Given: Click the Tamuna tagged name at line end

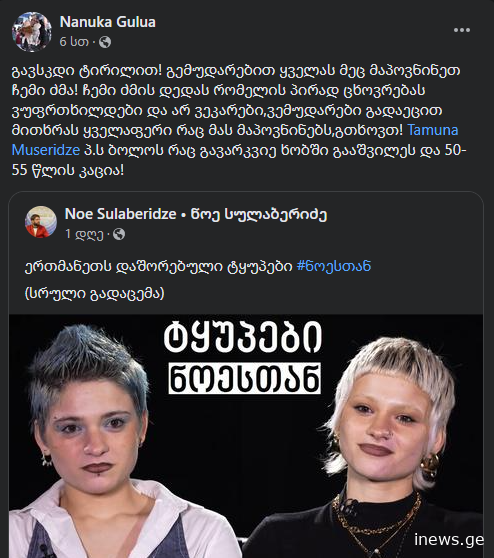Looking at the screenshot, I should (x=432, y=130).
